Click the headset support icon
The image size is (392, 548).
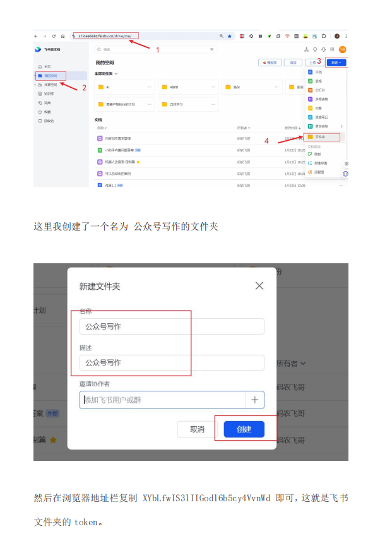(x=324, y=50)
